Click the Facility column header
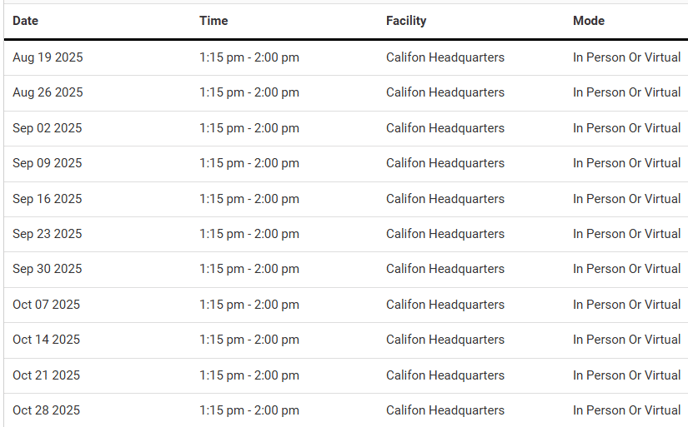This screenshot has width=688, height=427. click(x=406, y=20)
